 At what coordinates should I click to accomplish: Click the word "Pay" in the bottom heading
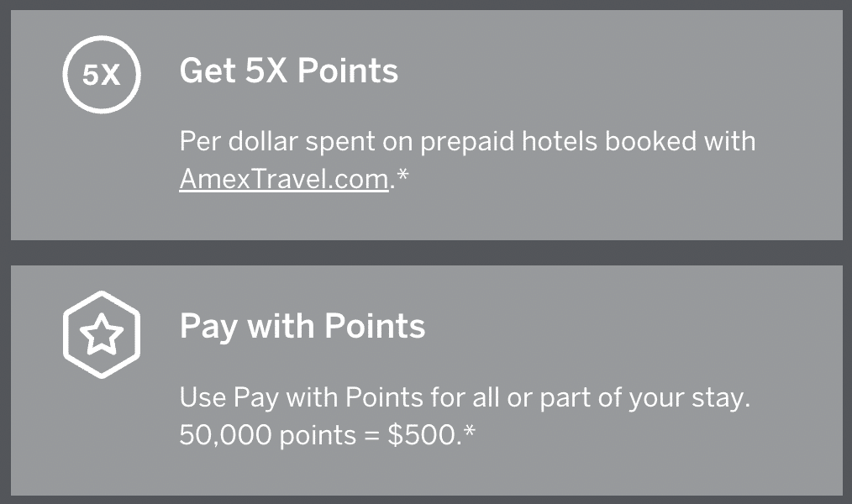(x=207, y=326)
